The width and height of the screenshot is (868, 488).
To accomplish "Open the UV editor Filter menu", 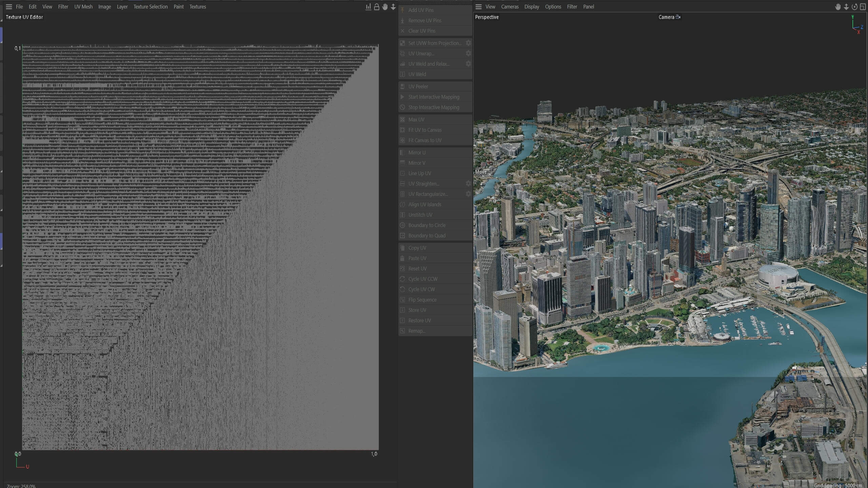I will pos(63,7).
